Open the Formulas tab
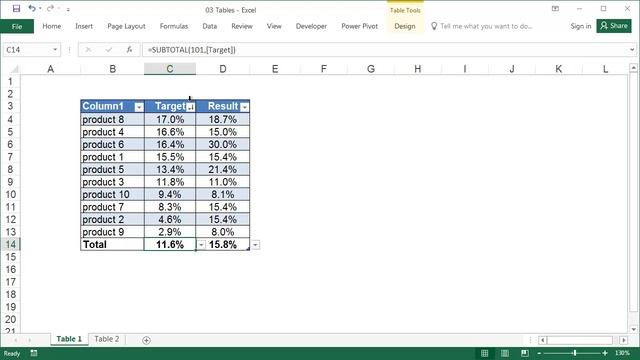 click(x=173, y=26)
